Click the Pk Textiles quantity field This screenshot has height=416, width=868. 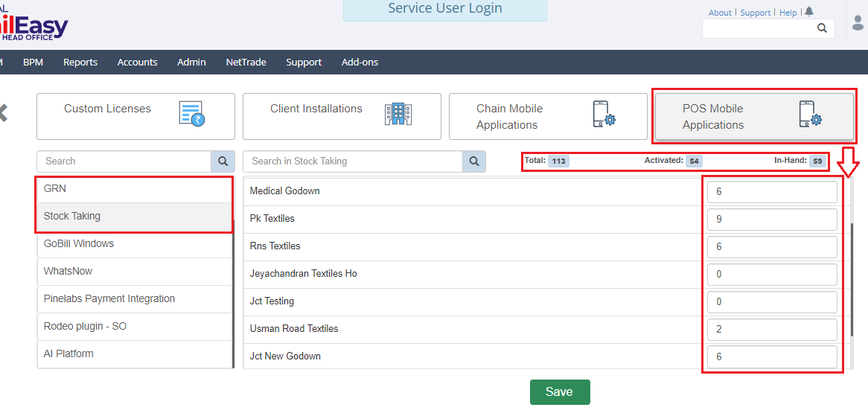771,220
